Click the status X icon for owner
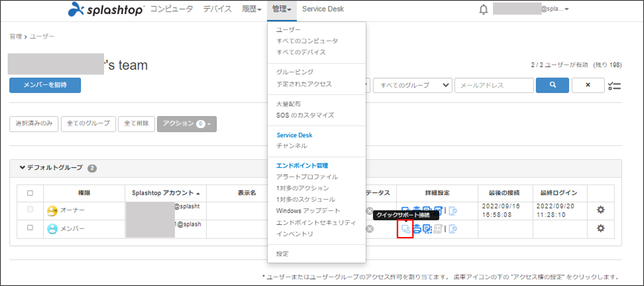 point(370,211)
